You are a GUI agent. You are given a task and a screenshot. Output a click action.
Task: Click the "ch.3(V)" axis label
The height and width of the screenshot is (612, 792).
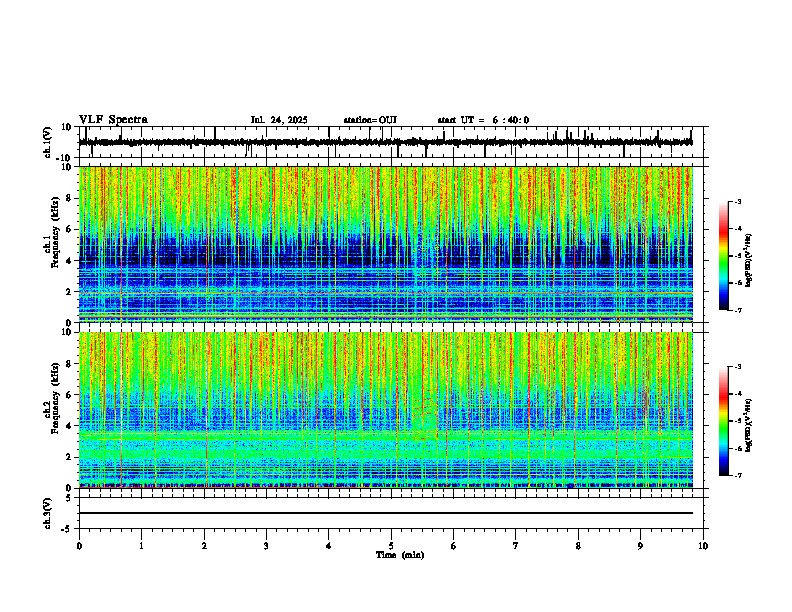(48, 513)
